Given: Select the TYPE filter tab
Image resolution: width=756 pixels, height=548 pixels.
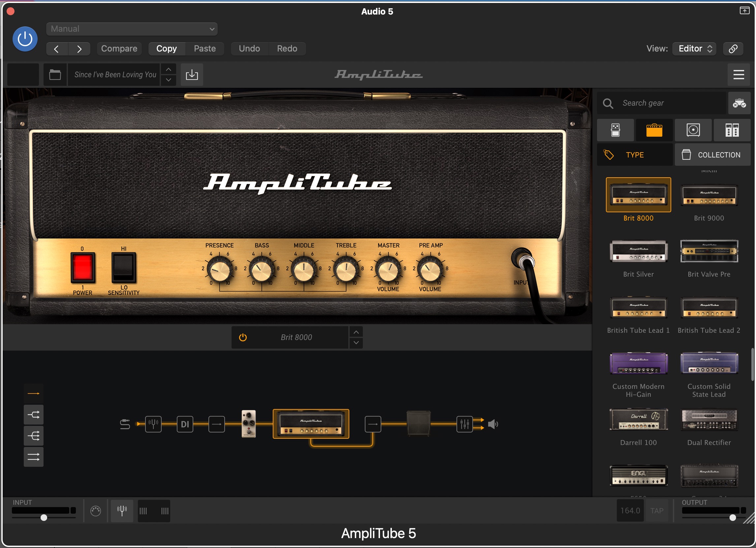Looking at the screenshot, I should pyautogui.click(x=634, y=155).
